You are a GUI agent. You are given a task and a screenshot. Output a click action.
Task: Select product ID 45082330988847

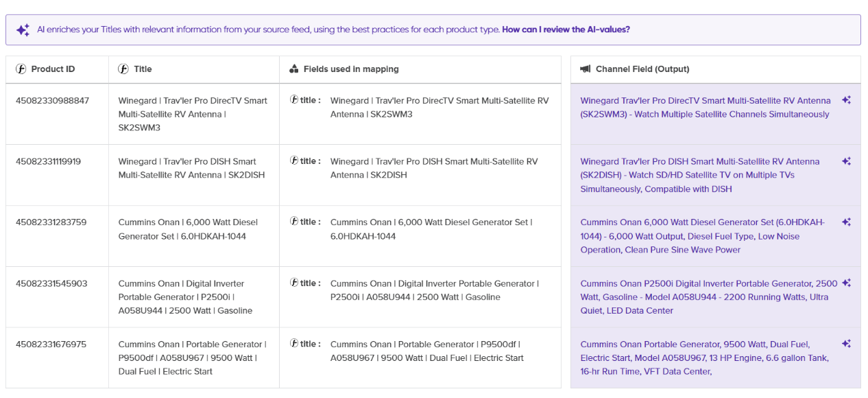[x=53, y=100]
